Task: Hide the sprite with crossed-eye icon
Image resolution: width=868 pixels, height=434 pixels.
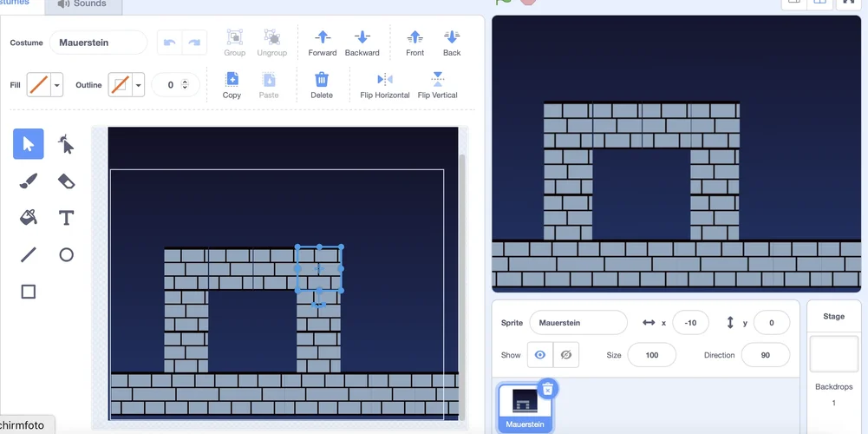Action: 565,355
